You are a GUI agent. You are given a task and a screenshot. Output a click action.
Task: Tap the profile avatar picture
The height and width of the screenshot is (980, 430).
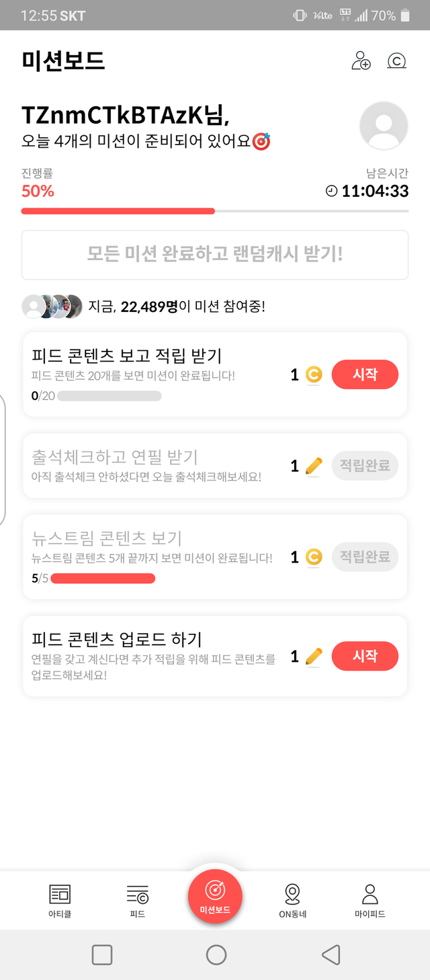(x=384, y=126)
